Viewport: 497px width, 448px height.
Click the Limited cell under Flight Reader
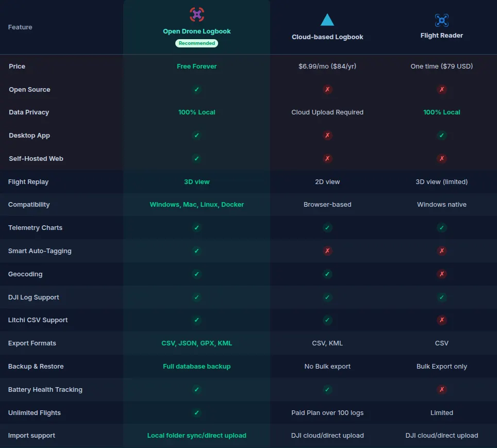441,412
